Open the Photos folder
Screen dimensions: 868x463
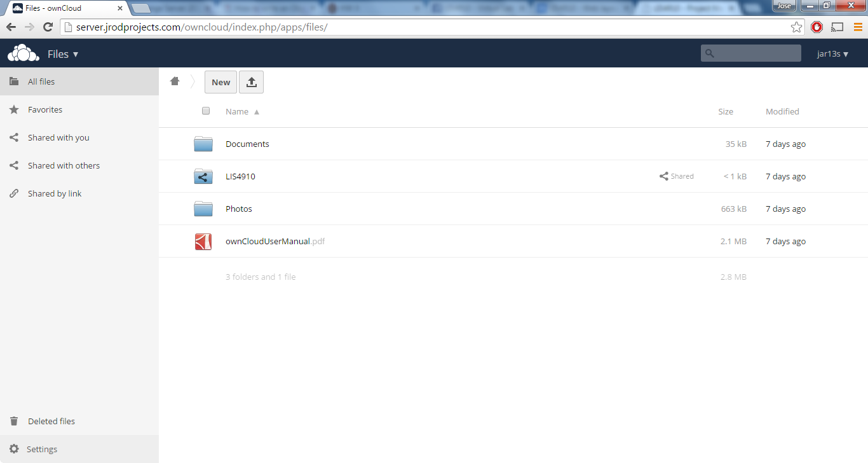click(x=239, y=209)
